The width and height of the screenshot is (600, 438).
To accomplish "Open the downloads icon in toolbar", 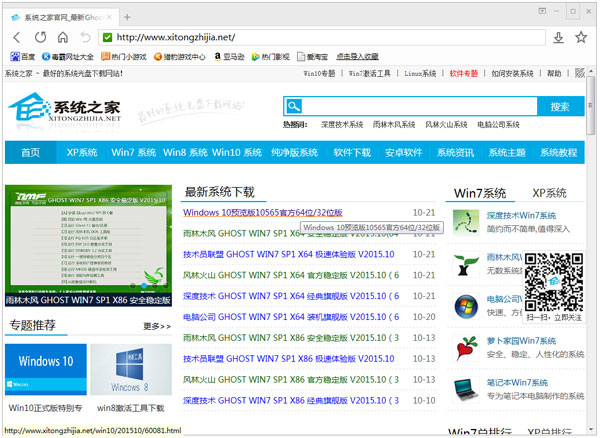I will click(x=558, y=37).
